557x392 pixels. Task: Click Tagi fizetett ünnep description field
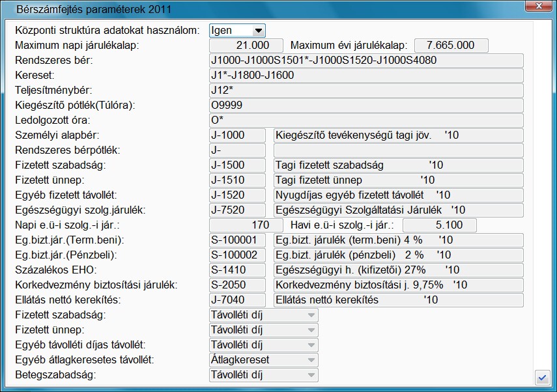(x=399, y=180)
